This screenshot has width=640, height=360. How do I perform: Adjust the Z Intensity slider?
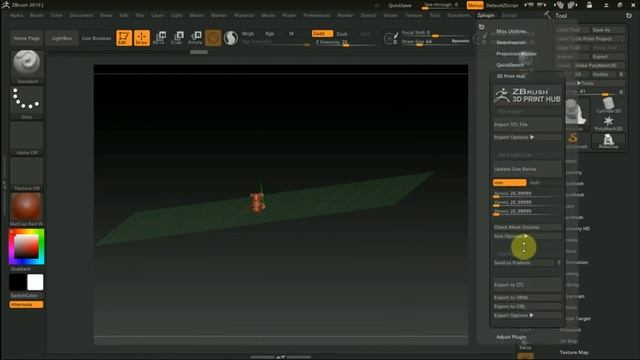click(x=346, y=42)
